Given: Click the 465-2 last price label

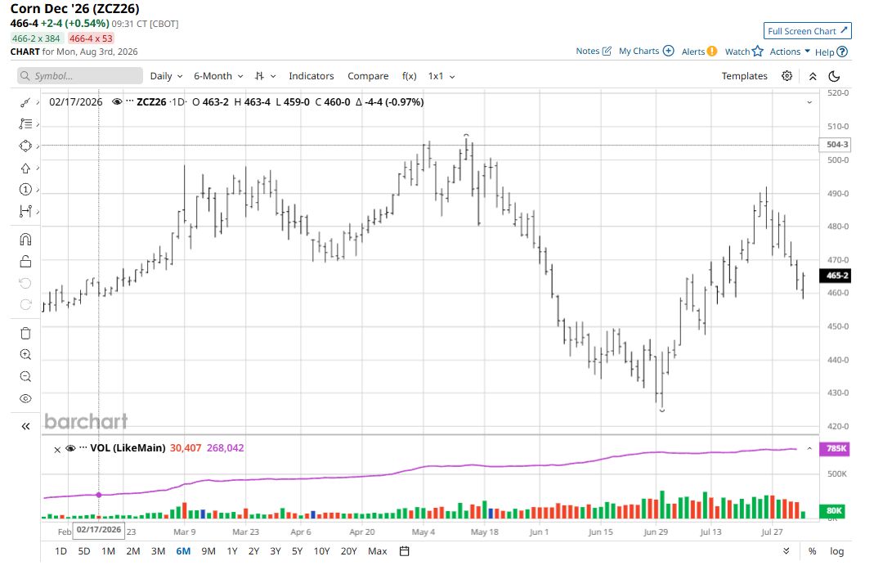Looking at the screenshot, I should 835,276.
